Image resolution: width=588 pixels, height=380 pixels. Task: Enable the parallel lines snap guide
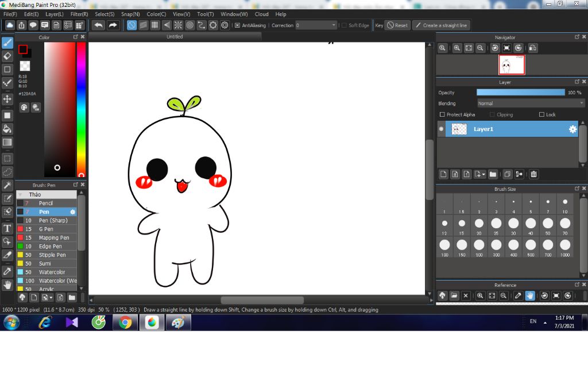(143, 25)
